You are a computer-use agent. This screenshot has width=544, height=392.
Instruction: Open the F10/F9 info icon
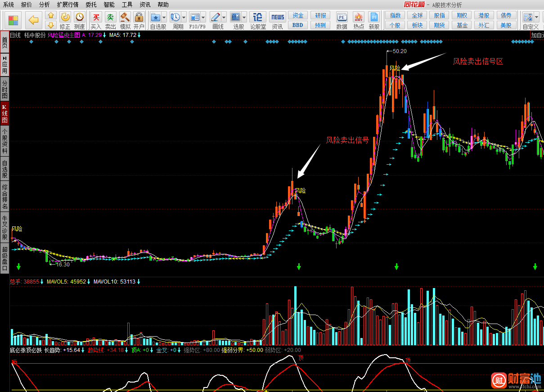[195, 17]
